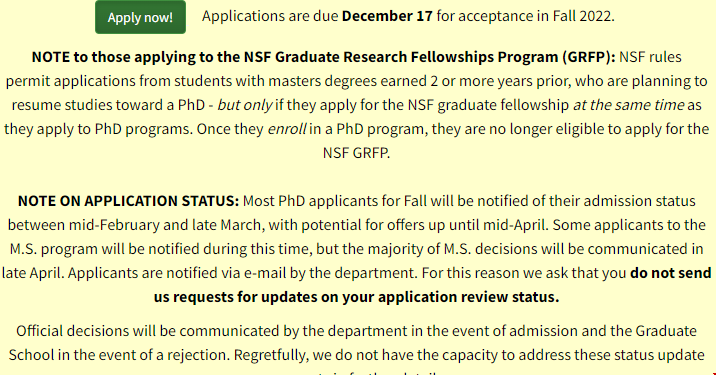This screenshot has height=375, width=716.
Task: Click 'Applications are due' text beside button
Action: tap(270, 16)
